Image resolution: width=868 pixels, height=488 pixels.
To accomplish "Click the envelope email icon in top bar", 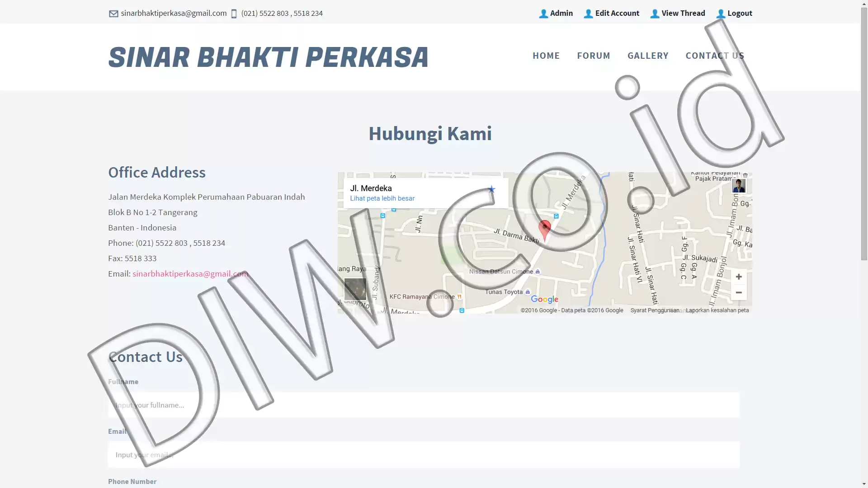I will (113, 14).
